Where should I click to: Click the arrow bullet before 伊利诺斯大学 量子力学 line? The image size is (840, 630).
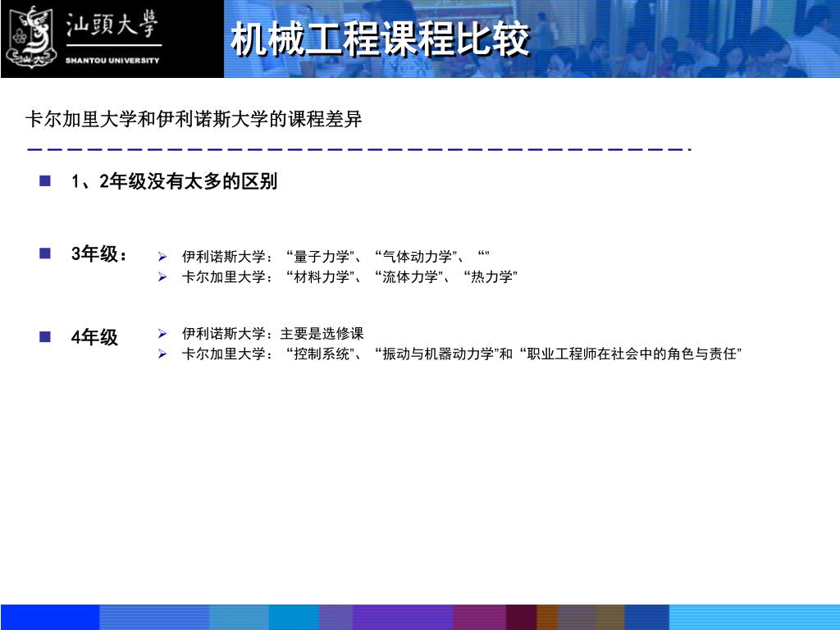[x=162, y=257]
